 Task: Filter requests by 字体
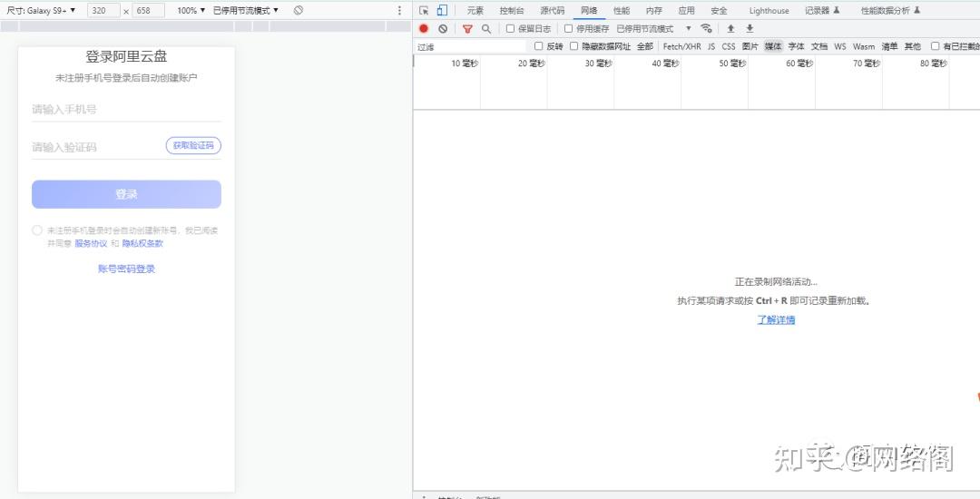[796, 46]
